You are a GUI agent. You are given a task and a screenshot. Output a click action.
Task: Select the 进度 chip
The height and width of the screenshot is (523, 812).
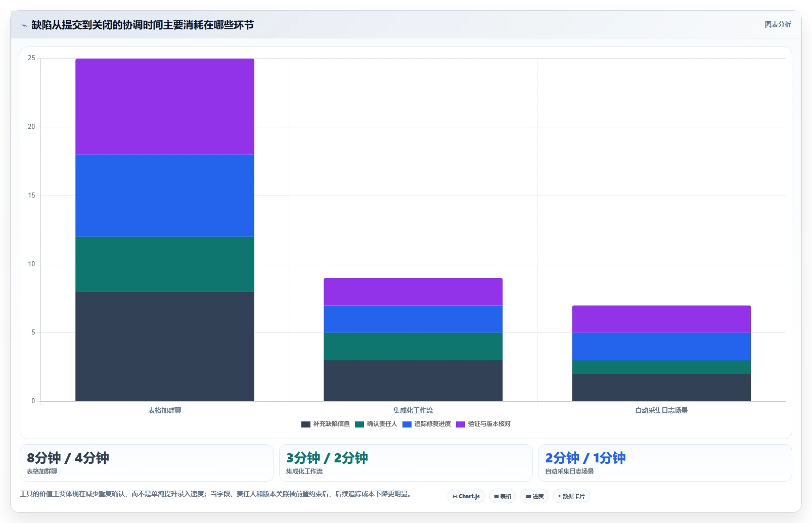pos(534,496)
